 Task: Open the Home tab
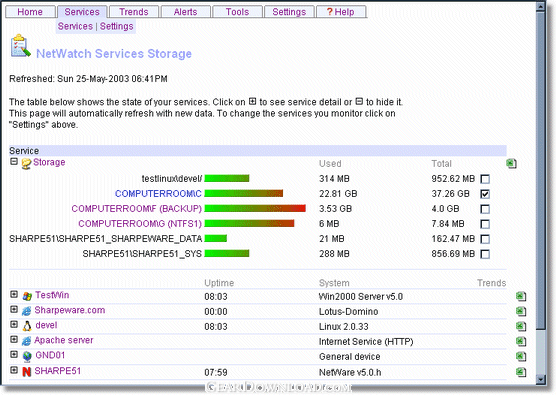[30, 12]
